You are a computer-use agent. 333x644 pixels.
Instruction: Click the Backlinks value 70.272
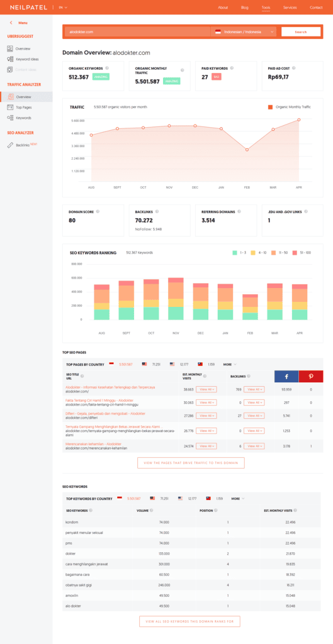point(144,219)
